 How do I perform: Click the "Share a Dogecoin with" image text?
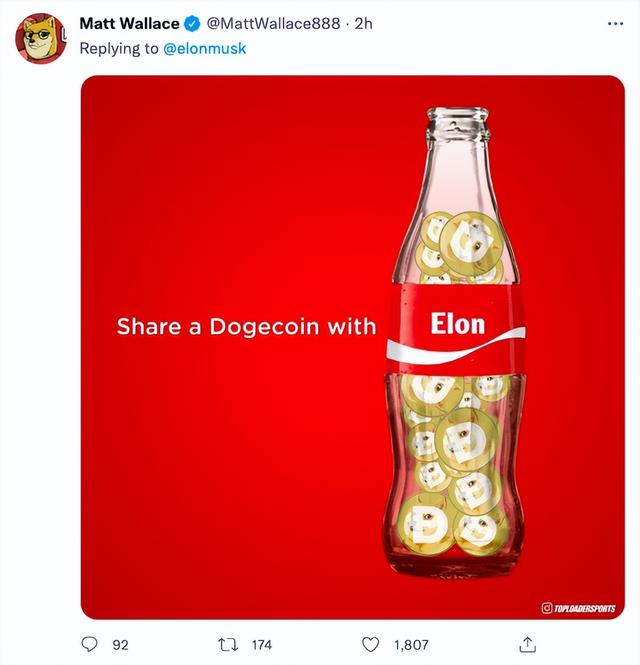[246, 326]
